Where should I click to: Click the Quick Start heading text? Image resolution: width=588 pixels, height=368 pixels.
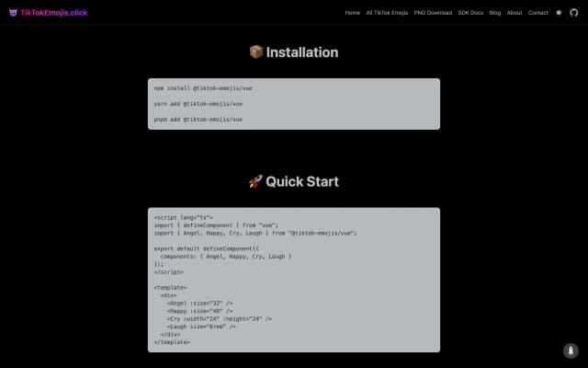(302, 181)
